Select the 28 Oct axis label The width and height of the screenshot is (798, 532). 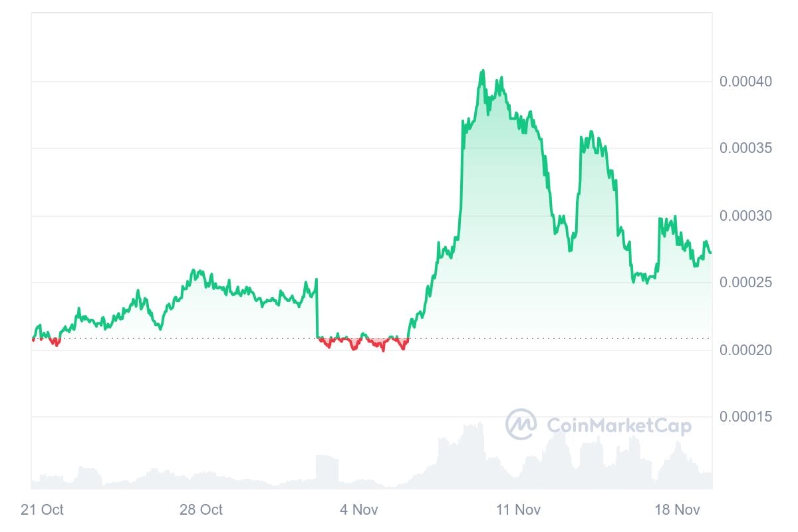pos(201,510)
